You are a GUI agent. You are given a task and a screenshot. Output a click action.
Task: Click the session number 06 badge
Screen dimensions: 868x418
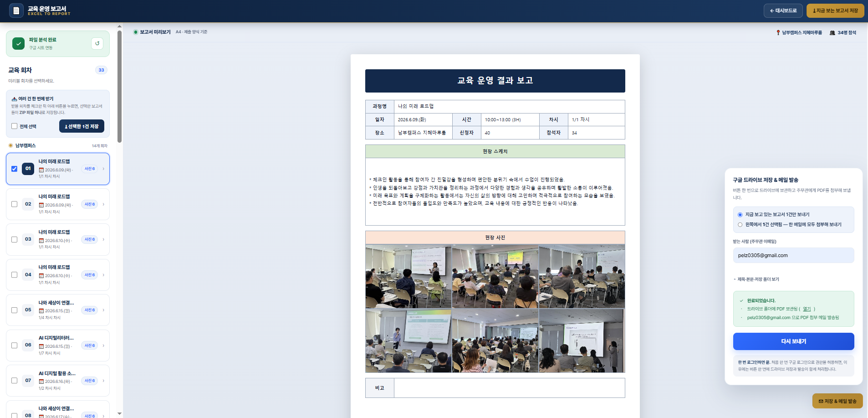(28, 345)
